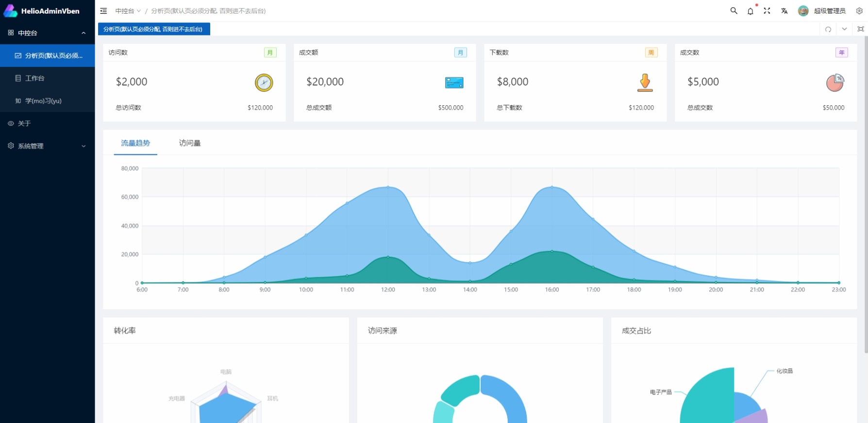Screen dimensions: 868x423
Task: Refresh the current tab page
Action: click(x=828, y=29)
